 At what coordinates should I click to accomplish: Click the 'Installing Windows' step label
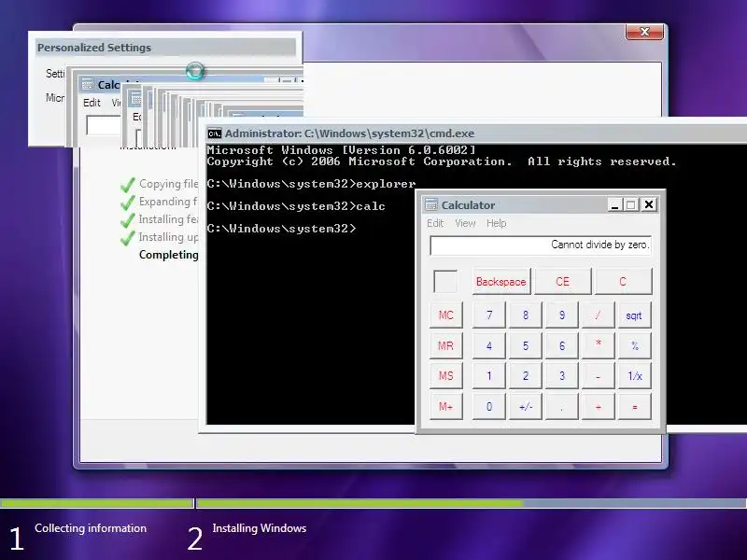(x=260, y=528)
